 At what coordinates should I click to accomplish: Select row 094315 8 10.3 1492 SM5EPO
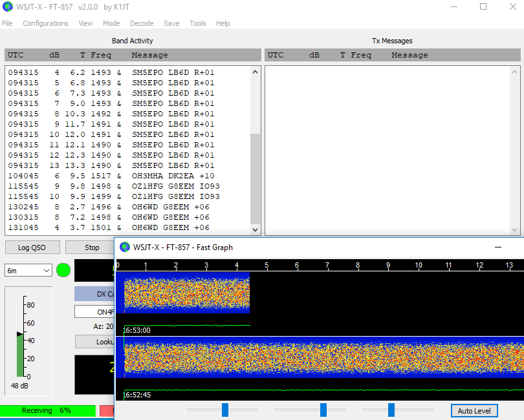(x=128, y=114)
